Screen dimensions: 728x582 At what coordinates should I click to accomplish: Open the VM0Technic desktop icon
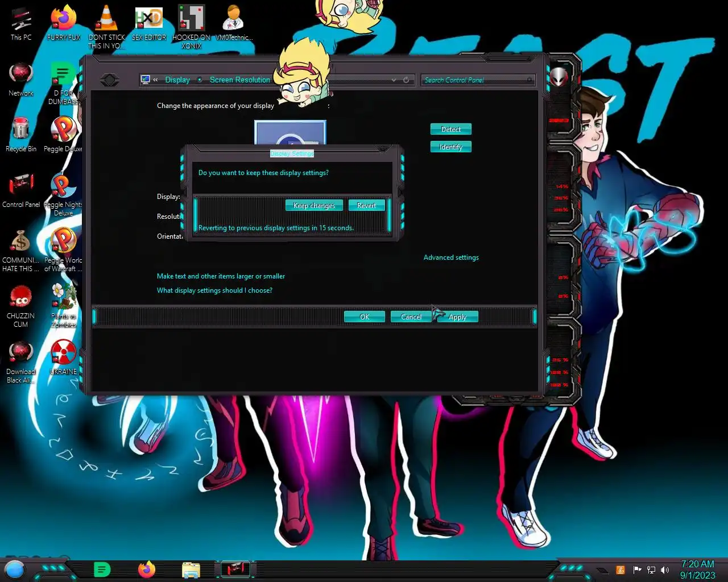(x=234, y=24)
